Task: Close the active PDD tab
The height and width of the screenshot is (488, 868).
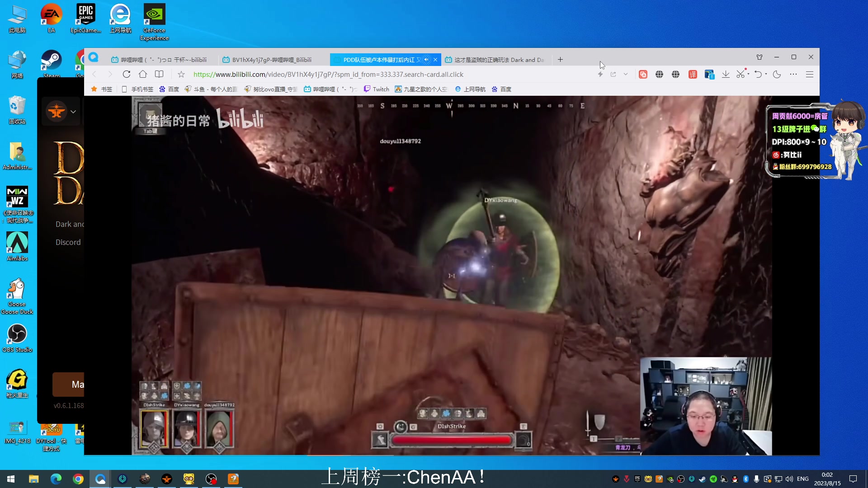Action: [435, 60]
